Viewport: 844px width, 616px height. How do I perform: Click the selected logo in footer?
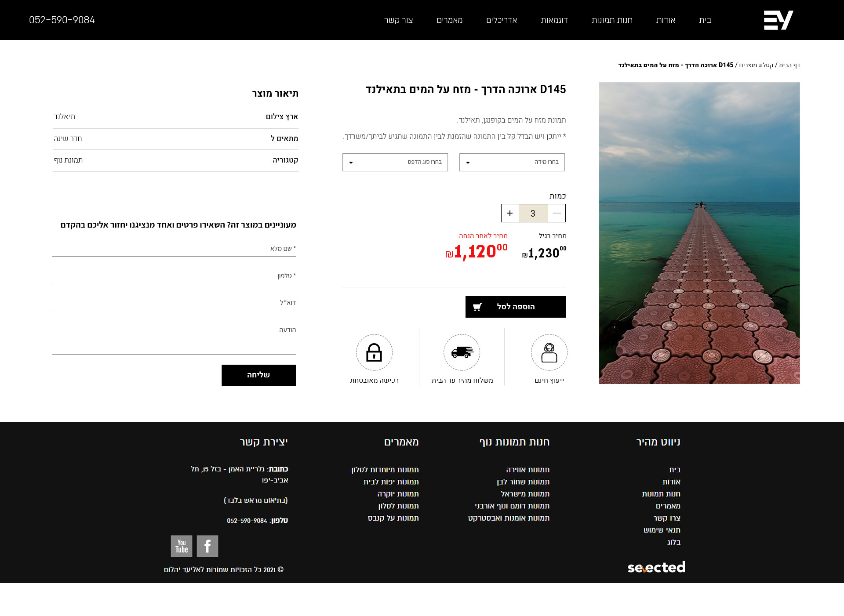[x=656, y=567]
